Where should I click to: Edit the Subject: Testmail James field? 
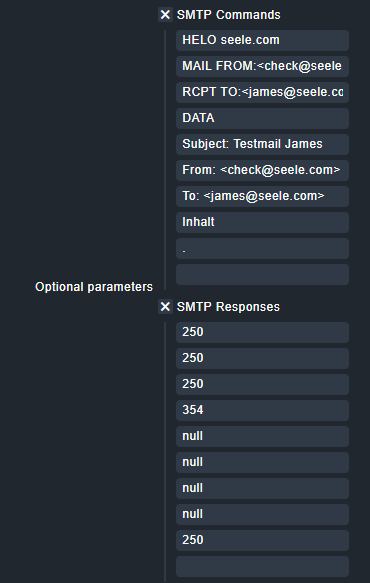pyautogui.click(x=262, y=144)
